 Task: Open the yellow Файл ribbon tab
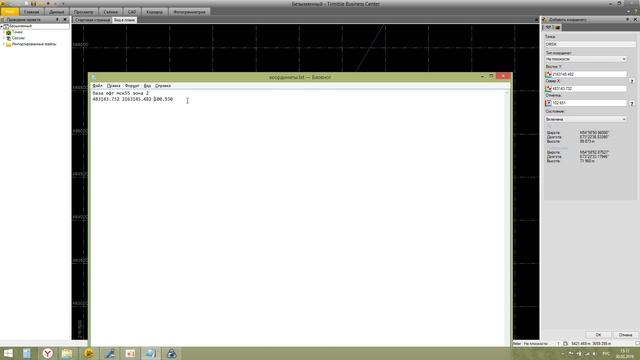tap(9, 12)
